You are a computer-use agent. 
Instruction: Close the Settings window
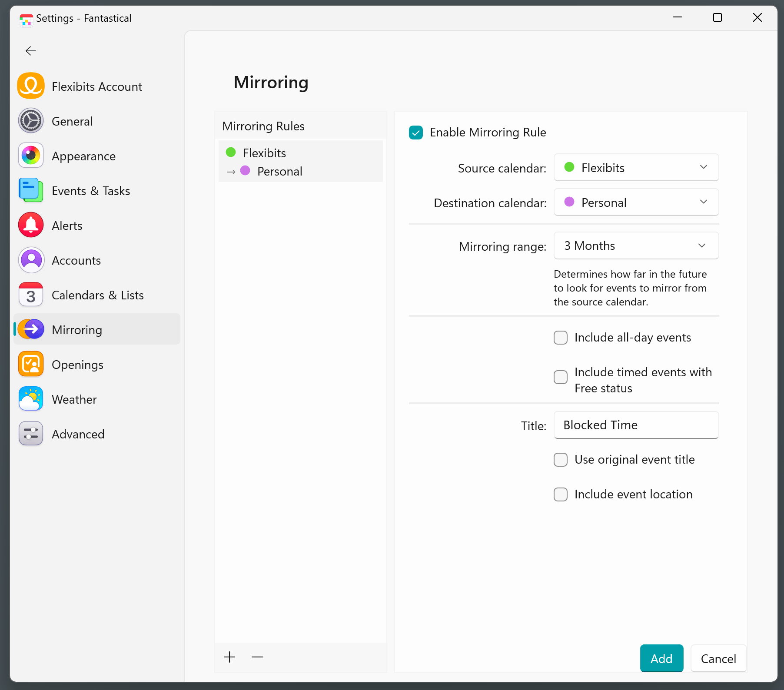[x=757, y=17]
